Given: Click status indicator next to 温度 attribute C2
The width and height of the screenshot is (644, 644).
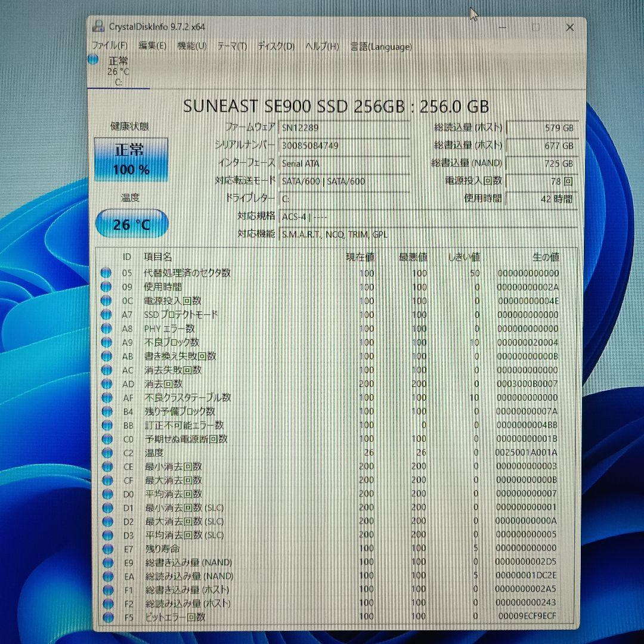Looking at the screenshot, I should [x=106, y=453].
